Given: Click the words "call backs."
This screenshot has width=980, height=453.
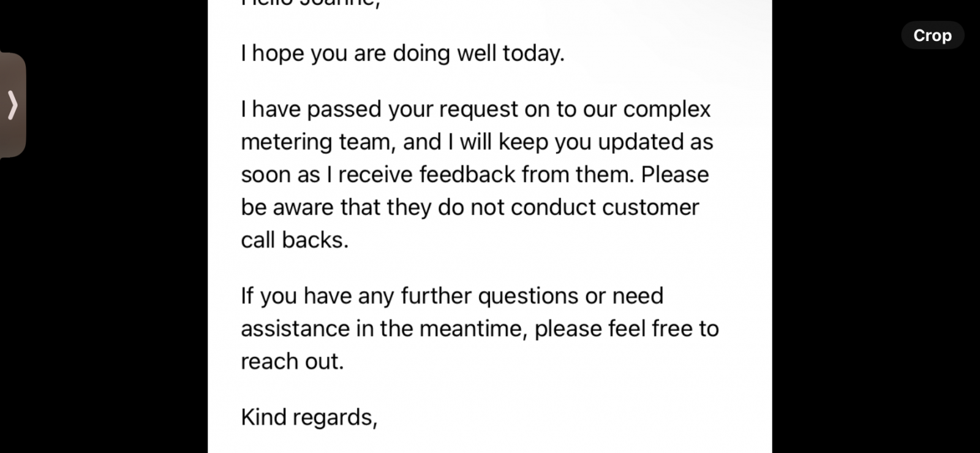Looking at the screenshot, I should [295, 240].
